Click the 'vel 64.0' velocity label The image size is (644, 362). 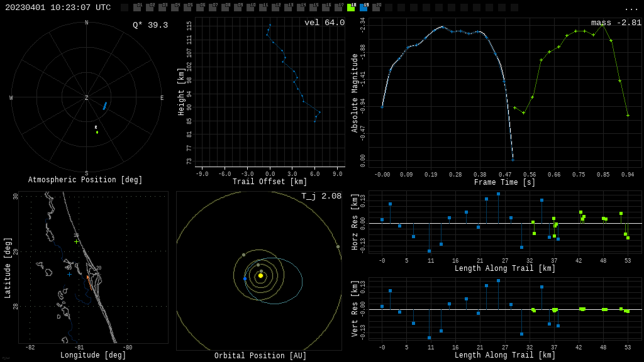(x=324, y=23)
